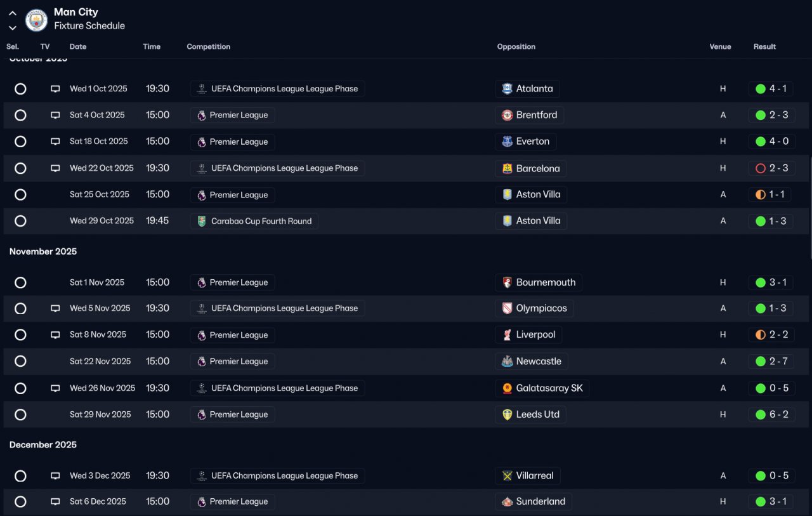Click the down chevron beside club badge
Viewport: 812px width, 516px height.
tap(12, 28)
